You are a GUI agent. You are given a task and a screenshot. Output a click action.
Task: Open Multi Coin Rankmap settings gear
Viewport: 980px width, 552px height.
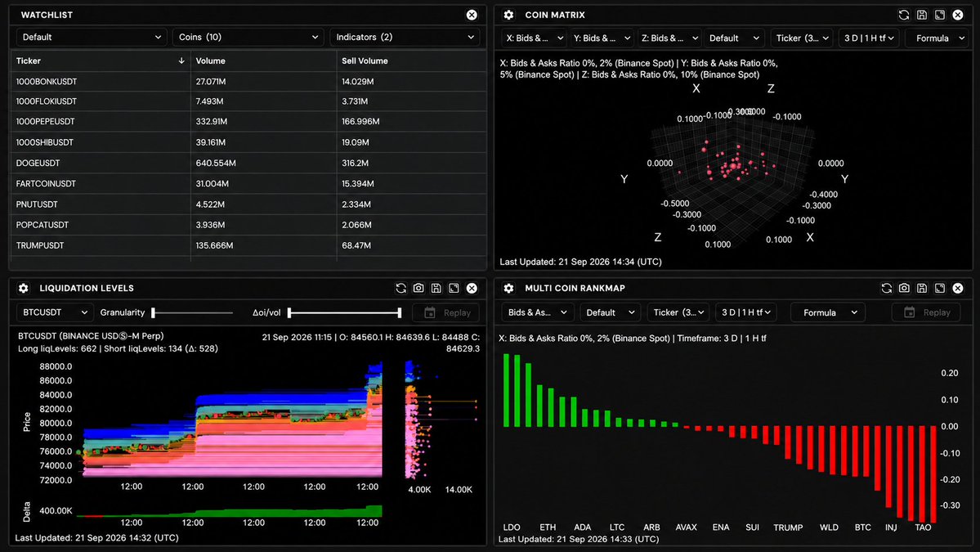[508, 288]
